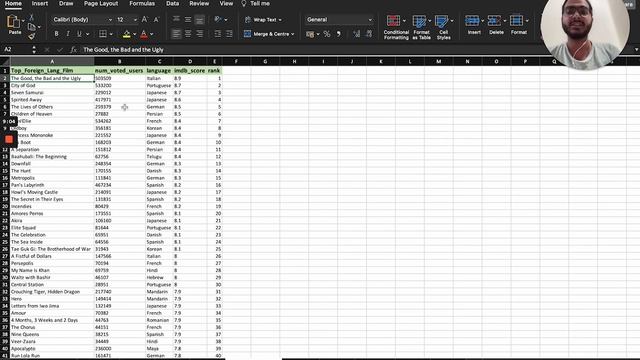640x360 pixels.
Task: Apply comma style format
Action: pyautogui.click(x=339, y=34)
